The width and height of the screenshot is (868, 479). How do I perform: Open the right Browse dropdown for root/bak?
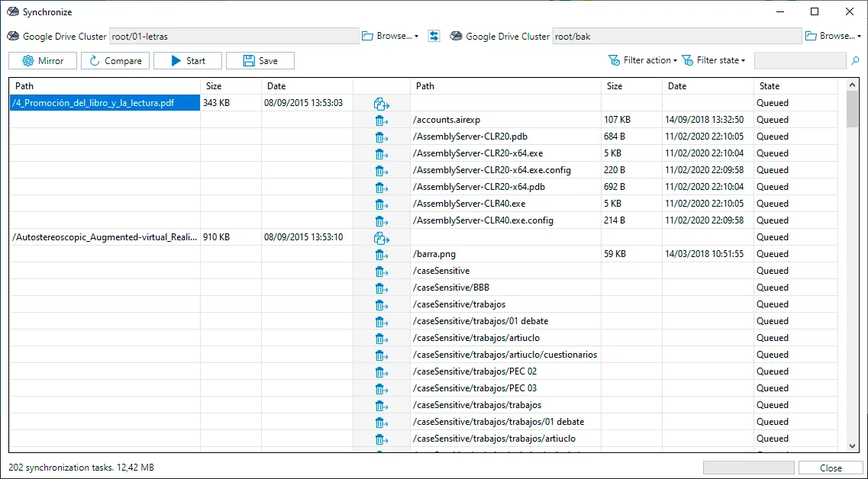[833, 36]
